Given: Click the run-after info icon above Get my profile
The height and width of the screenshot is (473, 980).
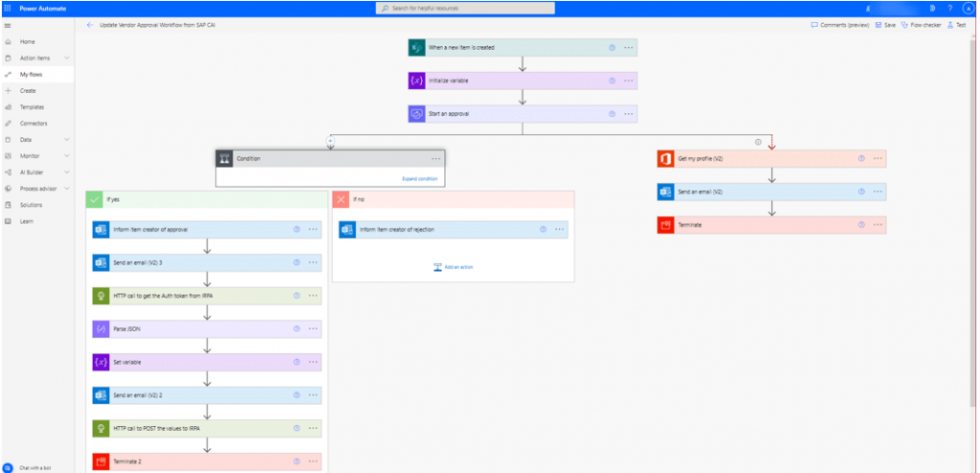Looking at the screenshot, I should [x=758, y=142].
